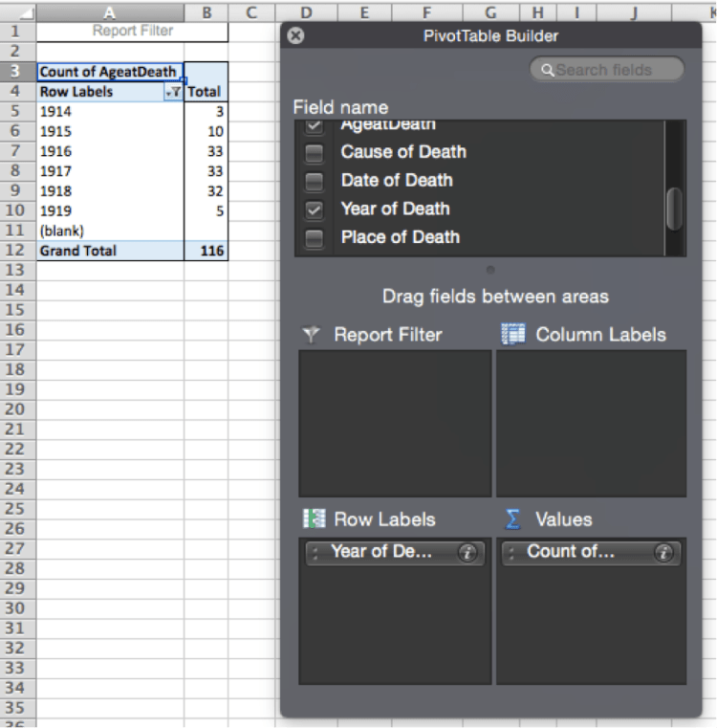Viewport: 717px width, 728px height.
Task: Select the Year of Death row label pill
Action: click(382, 552)
